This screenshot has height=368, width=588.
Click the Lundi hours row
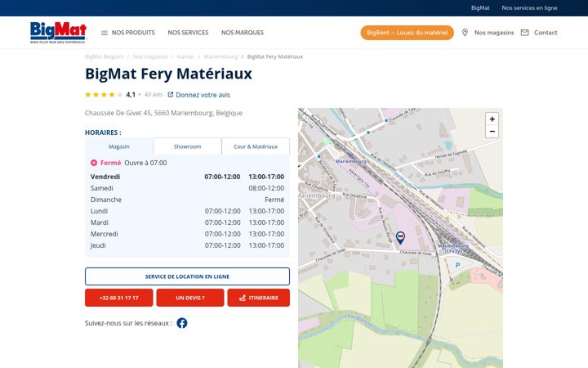point(187,211)
